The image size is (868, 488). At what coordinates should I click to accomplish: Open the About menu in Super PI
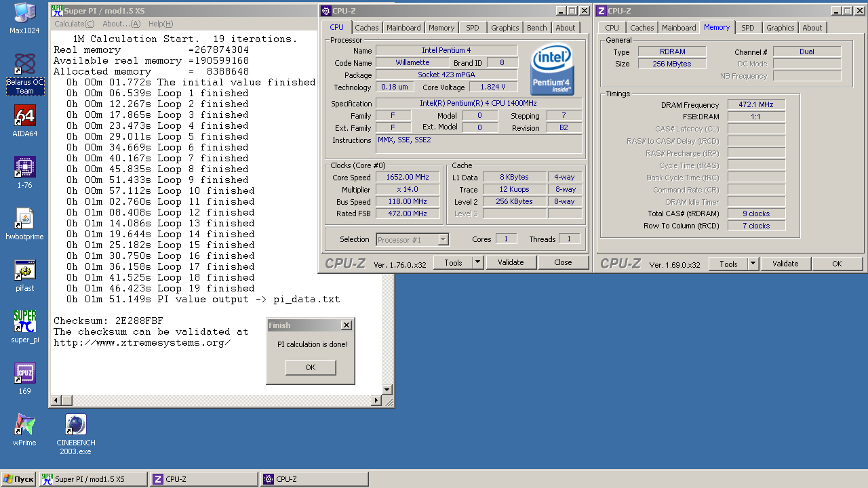pyautogui.click(x=121, y=24)
